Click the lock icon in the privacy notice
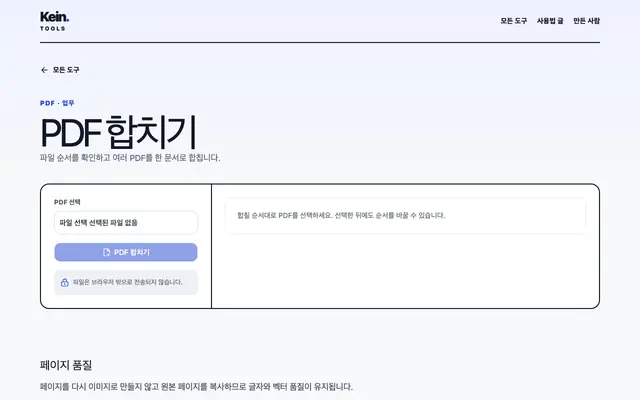 point(64,282)
